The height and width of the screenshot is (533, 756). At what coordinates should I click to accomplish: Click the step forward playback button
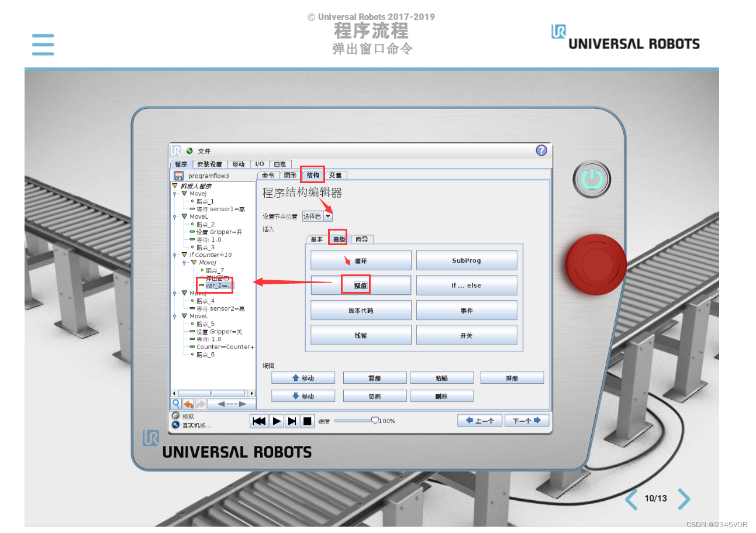[292, 421]
